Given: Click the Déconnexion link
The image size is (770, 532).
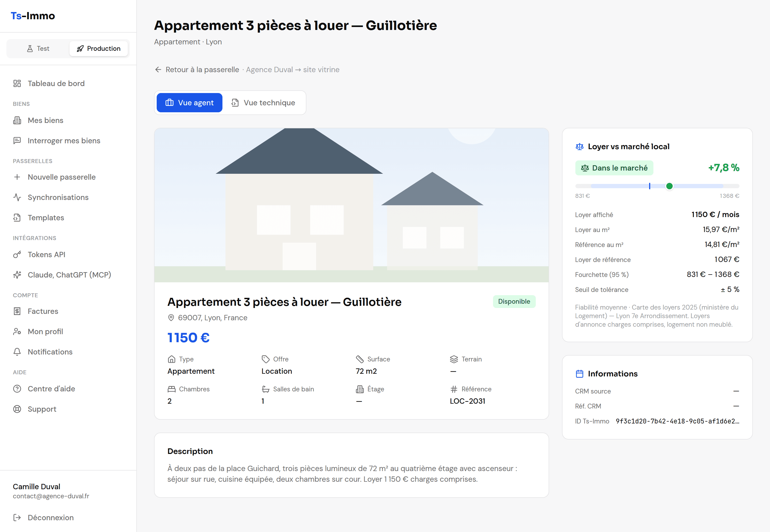Looking at the screenshot, I should [x=68, y=518].
